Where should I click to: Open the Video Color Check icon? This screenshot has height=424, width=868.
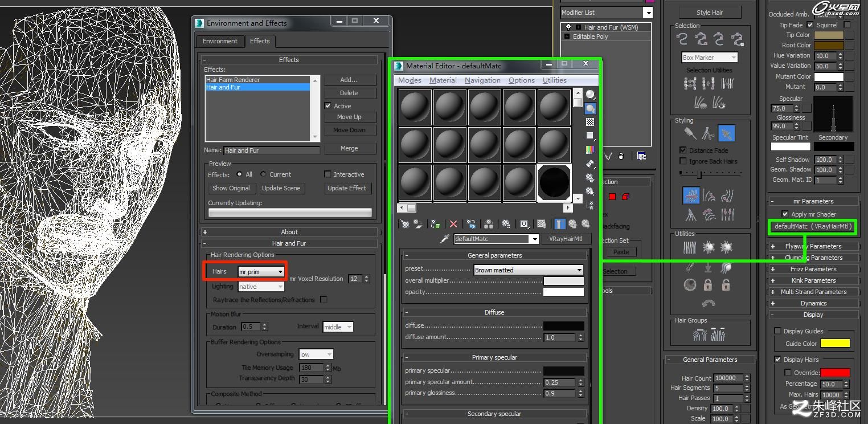[x=590, y=150]
